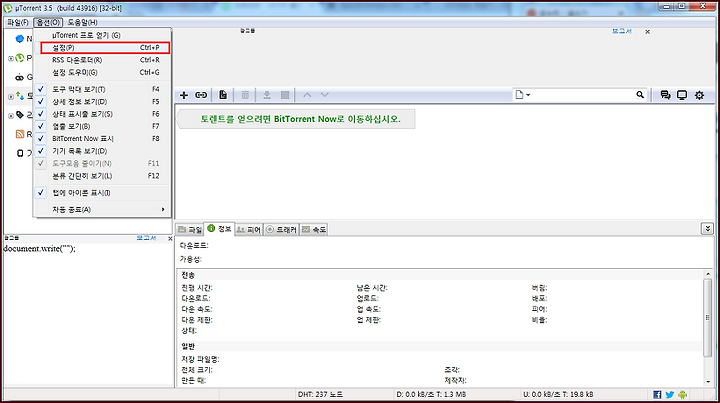Click info panel scrollbar down arrow

pyautogui.click(x=708, y=382)
